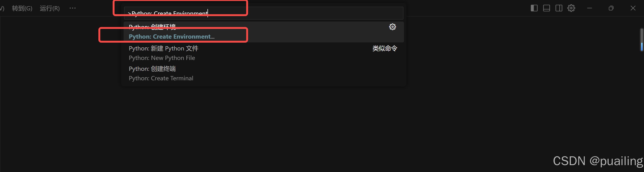Configure keybinding gear for Create Environment
This screenshot has width=644, height=172.
393,27
